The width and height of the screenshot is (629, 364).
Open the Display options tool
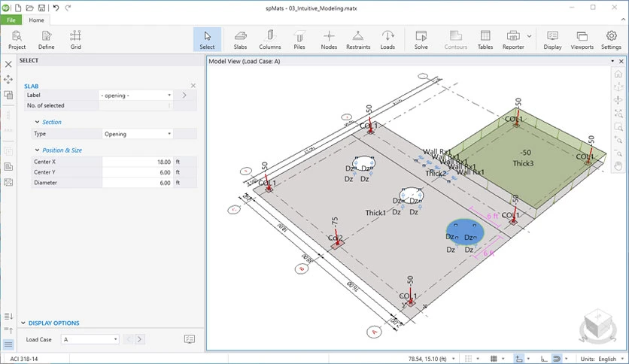[552, 40]
